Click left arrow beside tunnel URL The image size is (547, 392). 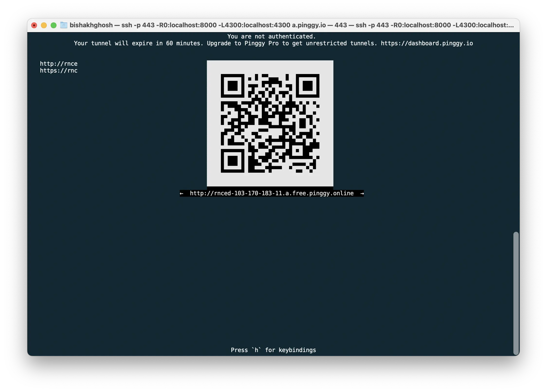(x=181, y=193)
